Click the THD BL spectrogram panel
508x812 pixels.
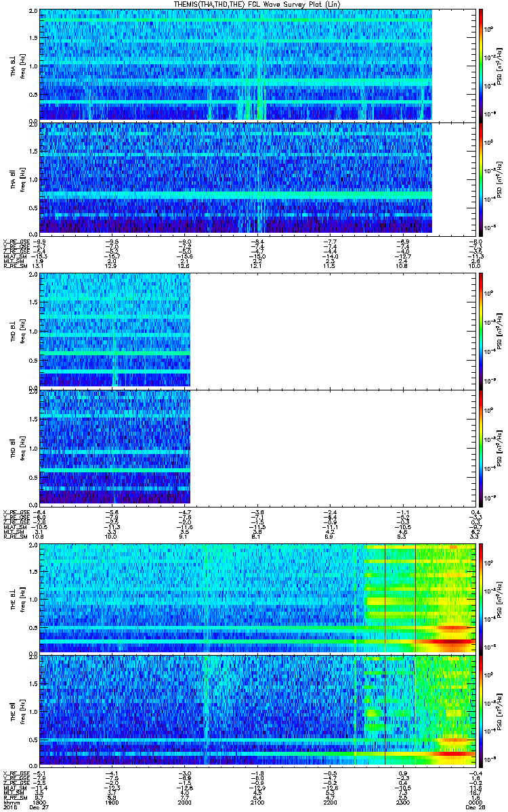[258, 331]
